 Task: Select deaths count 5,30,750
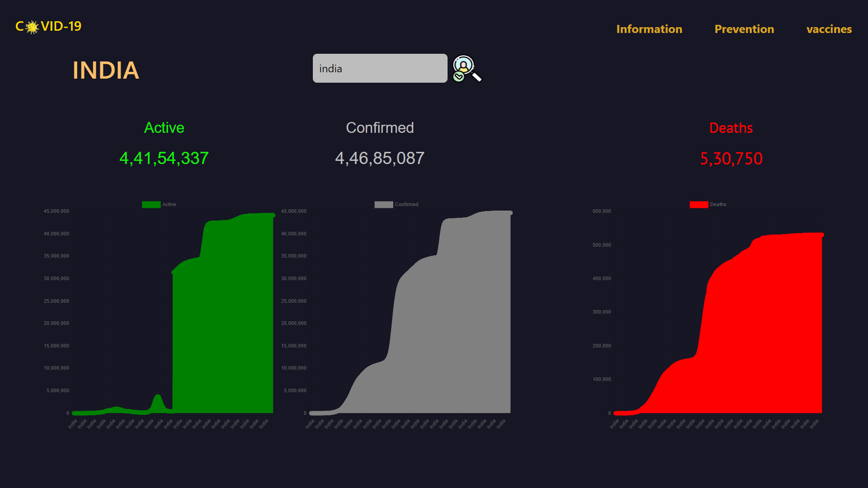click(x=731, y=159)
